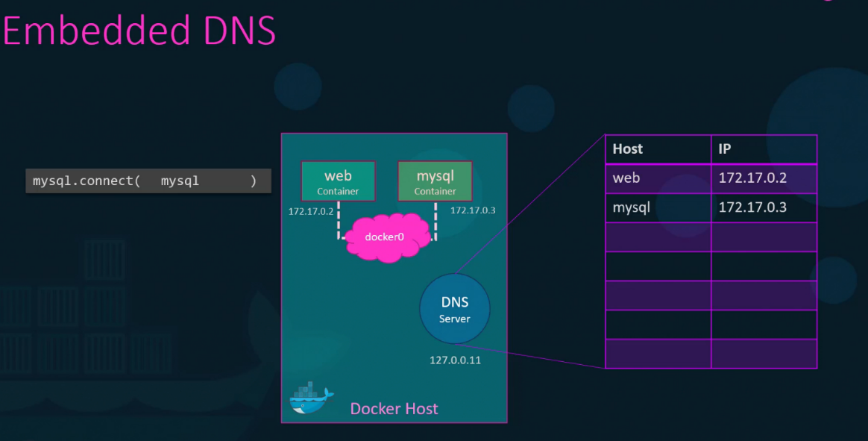Toggle visibility of the mysql container entry

[x=632, y=207]
